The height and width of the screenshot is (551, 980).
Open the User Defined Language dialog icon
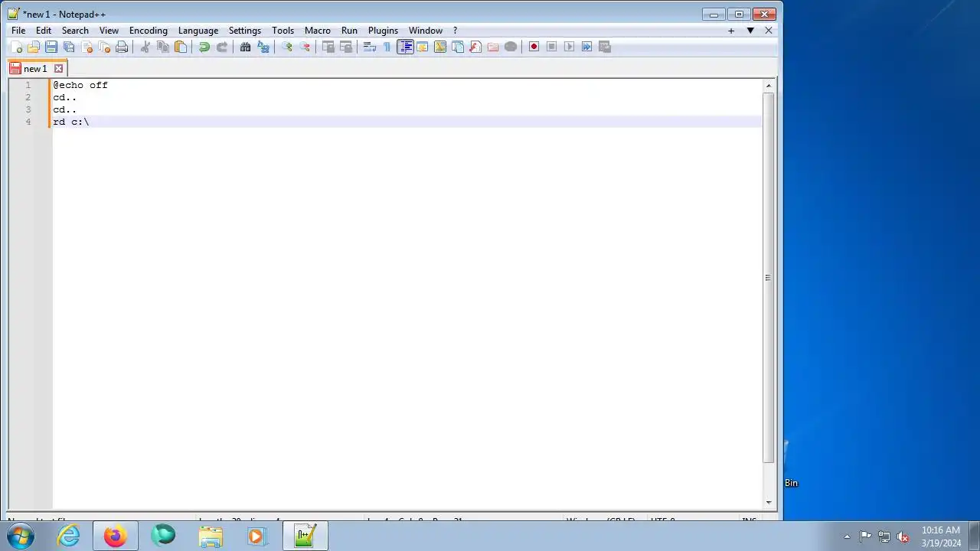point(423,47)
